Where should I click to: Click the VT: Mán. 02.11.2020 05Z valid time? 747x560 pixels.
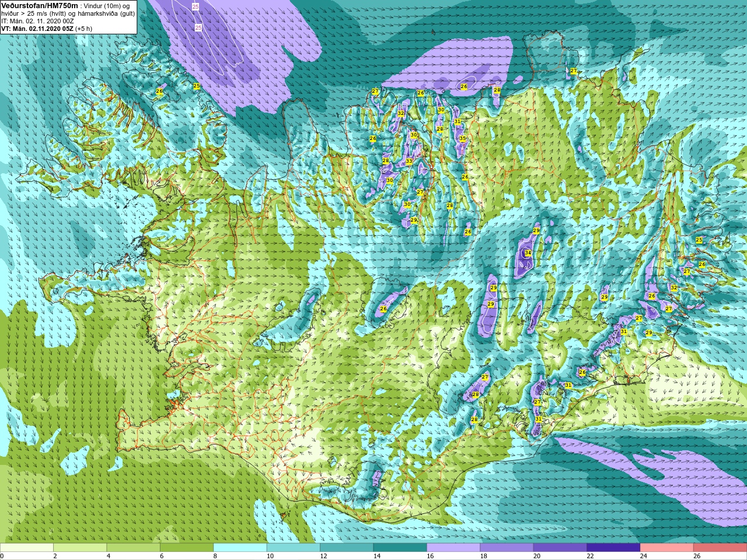click(37, 29)
